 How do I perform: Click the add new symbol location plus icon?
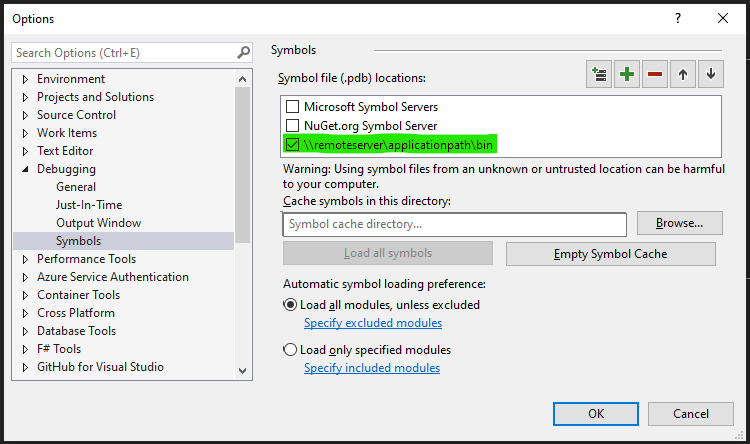[x=627, y=74]
